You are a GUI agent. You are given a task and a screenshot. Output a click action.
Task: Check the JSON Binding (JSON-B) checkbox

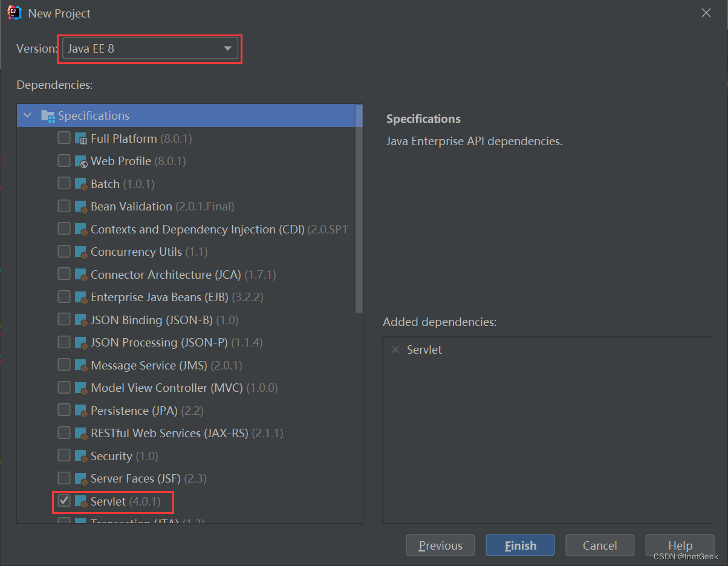64,319
